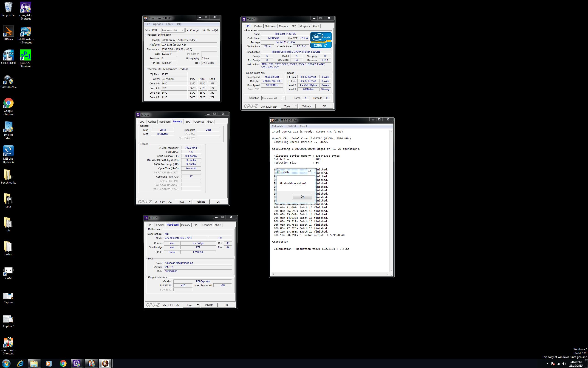Screen dimensions: 588x368
Task: Open the Selection Processor #1 dropdown in CPU-Z
Action: (273, 98)
